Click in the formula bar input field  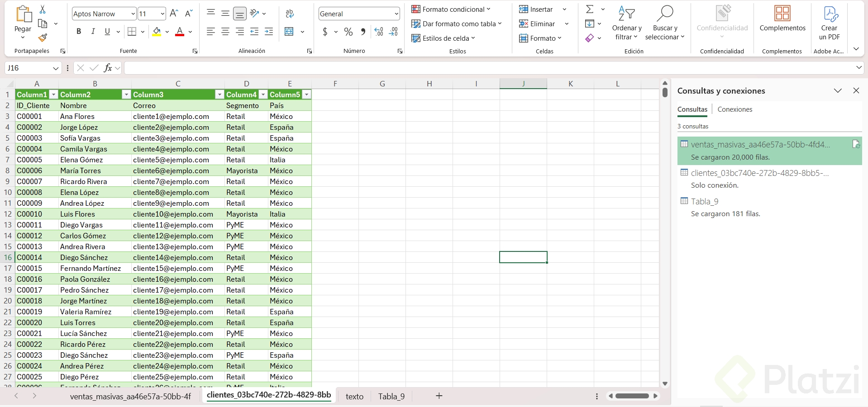click(489, 68)
